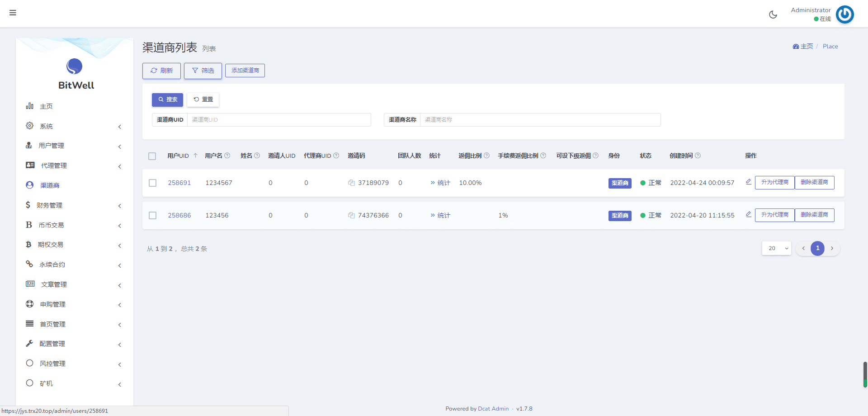The width and height of the screenshot is (868, 416).
Task: Sort by 用户UID arrow icon
Action: point(195,156)
